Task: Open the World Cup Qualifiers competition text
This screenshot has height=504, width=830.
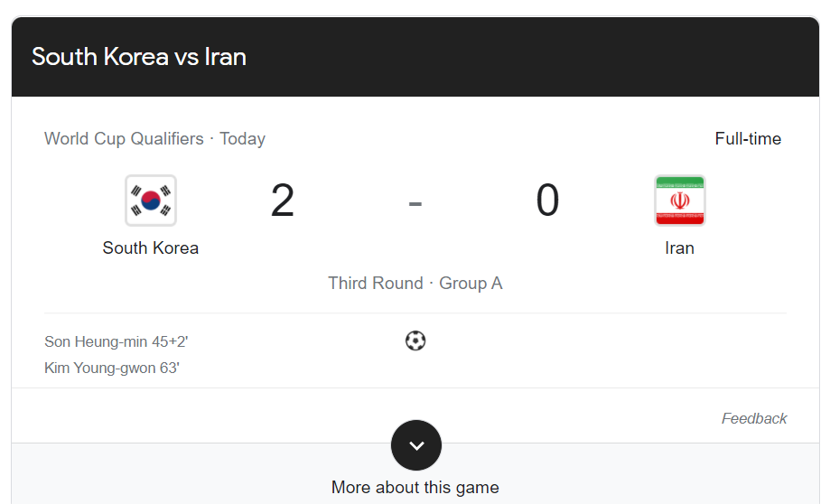Action: [124, 138]
